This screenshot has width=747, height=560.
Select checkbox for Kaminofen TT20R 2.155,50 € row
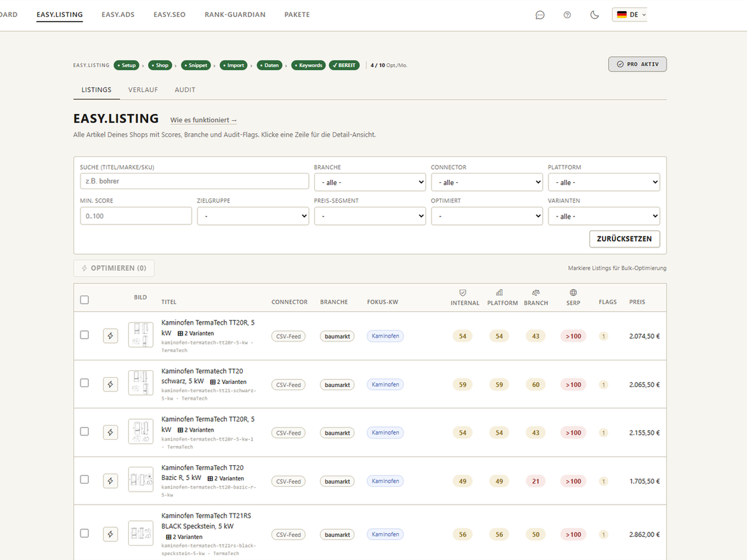(85, 431)
